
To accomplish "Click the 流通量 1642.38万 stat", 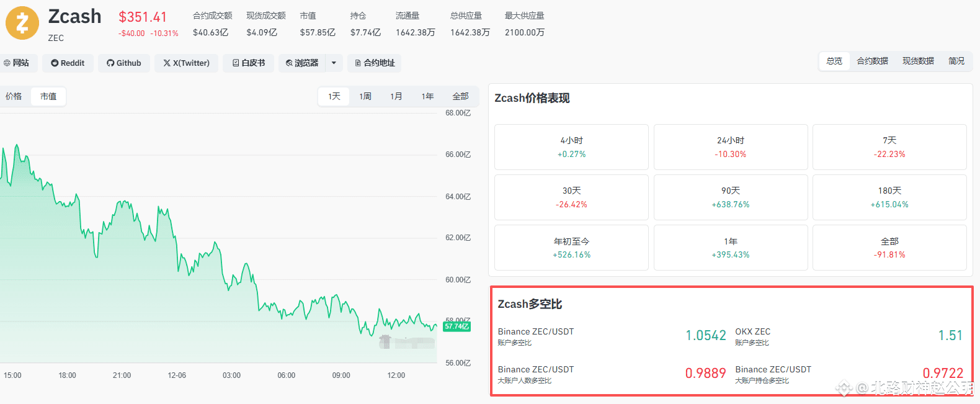I will (416, 24).
